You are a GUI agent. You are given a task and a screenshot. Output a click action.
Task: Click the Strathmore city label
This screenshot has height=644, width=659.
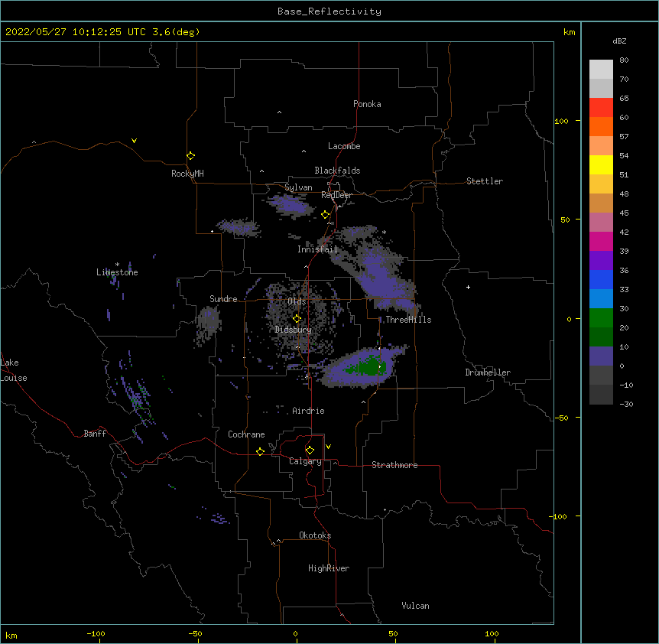(394, 465)
